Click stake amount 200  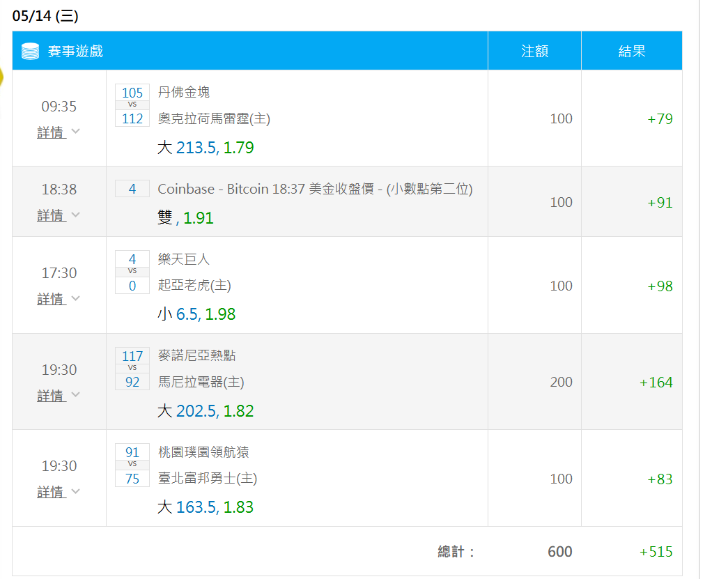coord(561,382)
